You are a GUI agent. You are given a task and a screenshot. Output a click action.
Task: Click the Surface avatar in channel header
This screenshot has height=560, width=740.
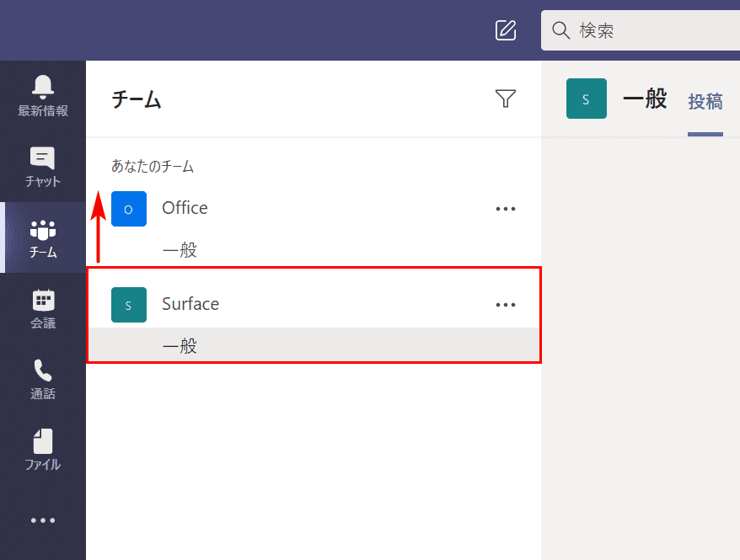(587, 99)
